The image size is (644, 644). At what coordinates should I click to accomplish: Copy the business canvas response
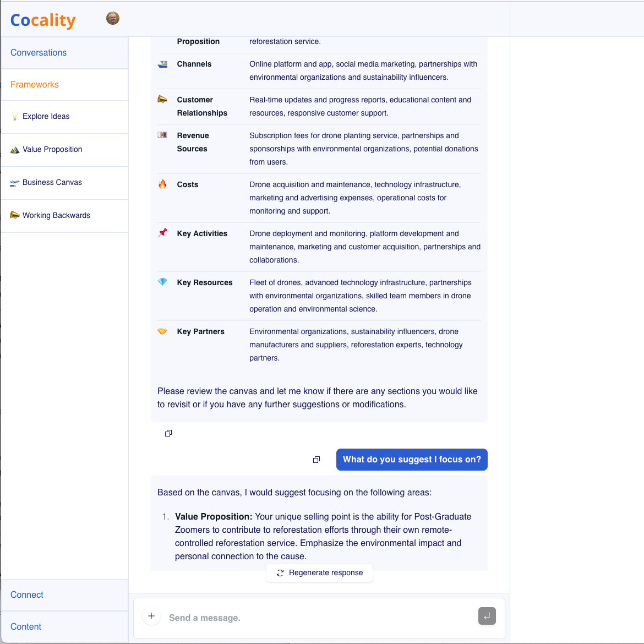click(x=168, y=433)
